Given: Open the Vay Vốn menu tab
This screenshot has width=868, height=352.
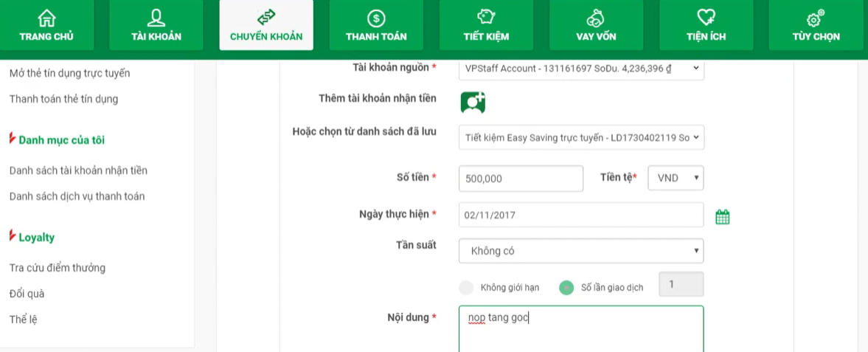Looking at the screenshot, I should tap(596, 25).
